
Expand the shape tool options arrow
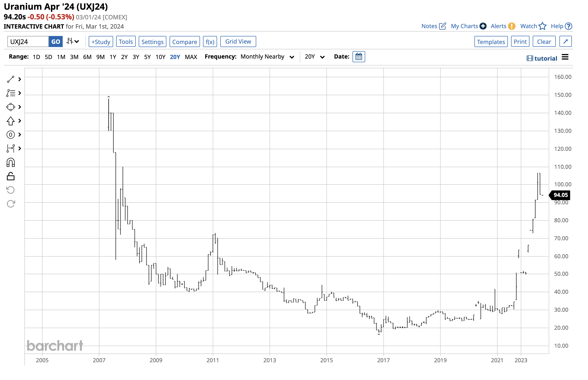pos(20,107)
